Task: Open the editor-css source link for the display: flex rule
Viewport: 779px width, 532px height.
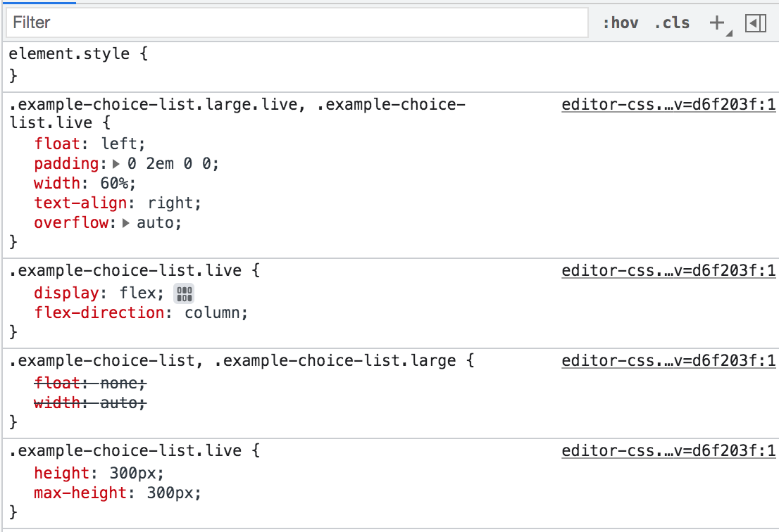Action: click(668, 270)
